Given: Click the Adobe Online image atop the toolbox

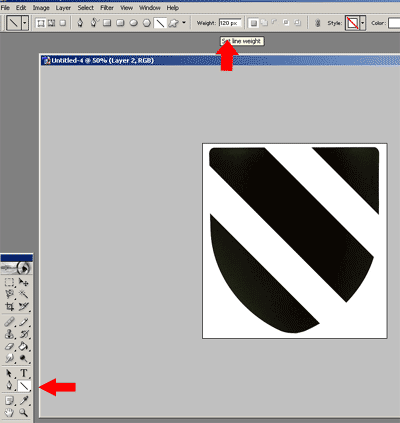Looking at the screenshot, I should coord(16,268).
